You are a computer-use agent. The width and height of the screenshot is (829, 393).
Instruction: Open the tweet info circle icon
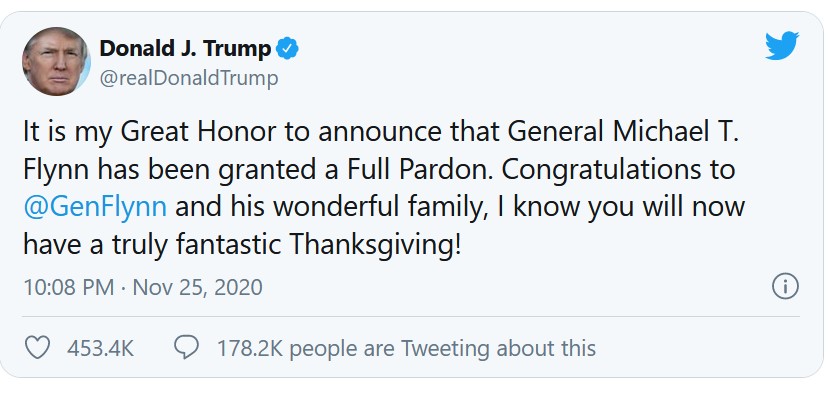785,287
